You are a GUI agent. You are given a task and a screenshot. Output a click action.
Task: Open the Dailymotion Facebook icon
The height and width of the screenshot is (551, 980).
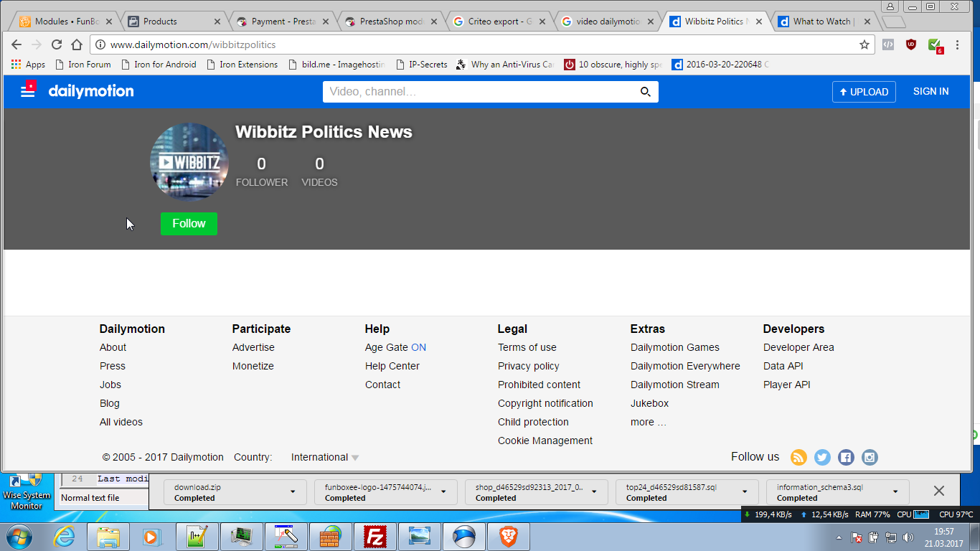(846, 457)
